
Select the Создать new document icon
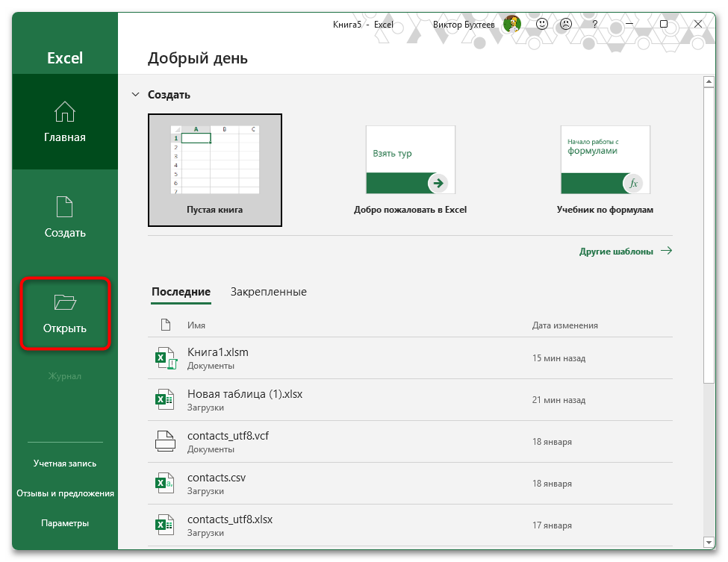[x=64, y=207]
